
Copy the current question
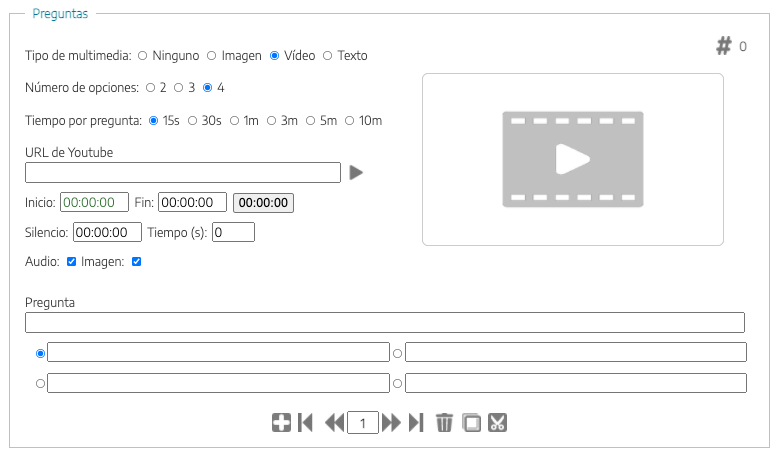(x=471, y=423)
